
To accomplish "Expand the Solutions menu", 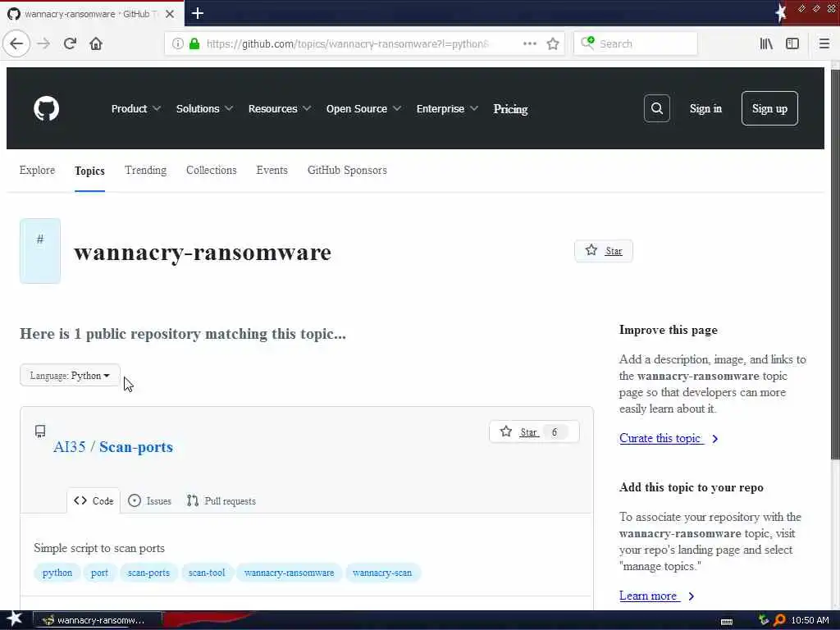I will (204, 109).
